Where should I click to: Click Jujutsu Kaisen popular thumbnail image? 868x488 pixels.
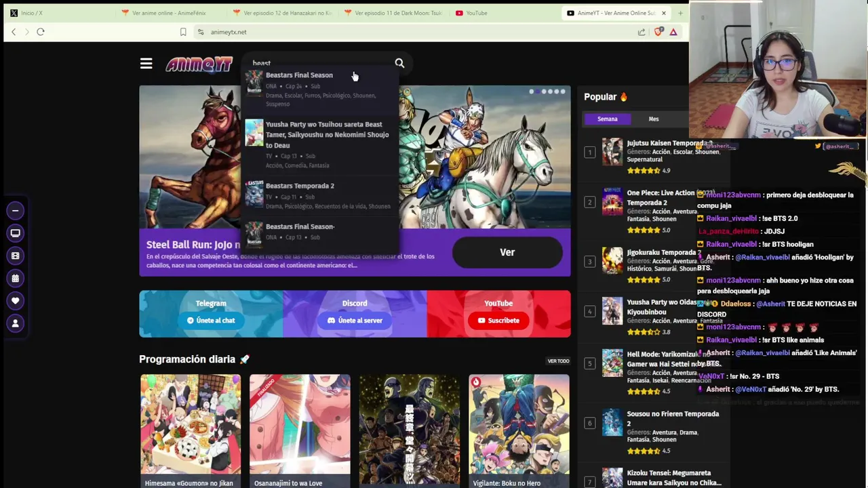[x=612, y=152]
